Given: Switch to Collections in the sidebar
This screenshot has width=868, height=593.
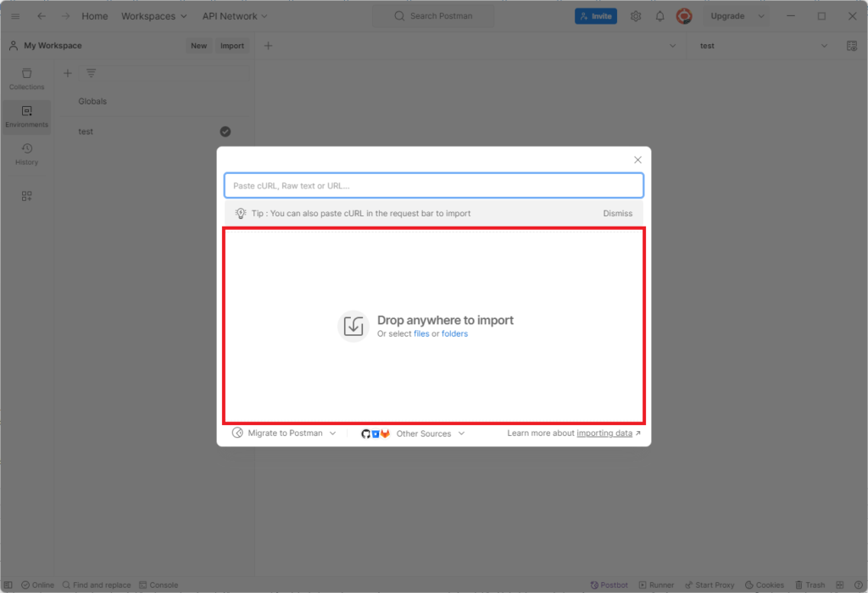Looking at the screenshot, I should coord(26,79).
